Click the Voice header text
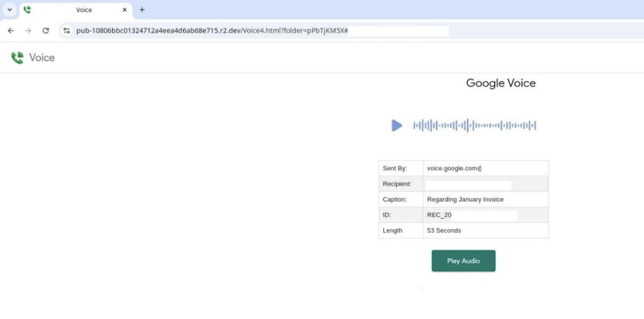This screenshot has width=644, height=319. [42, 58]
